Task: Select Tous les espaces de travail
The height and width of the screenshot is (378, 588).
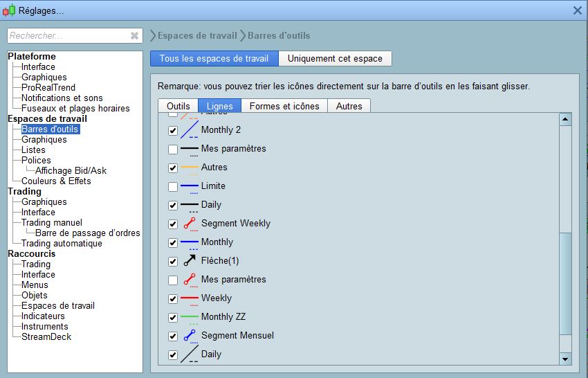Action: click(x=214, y=58)
